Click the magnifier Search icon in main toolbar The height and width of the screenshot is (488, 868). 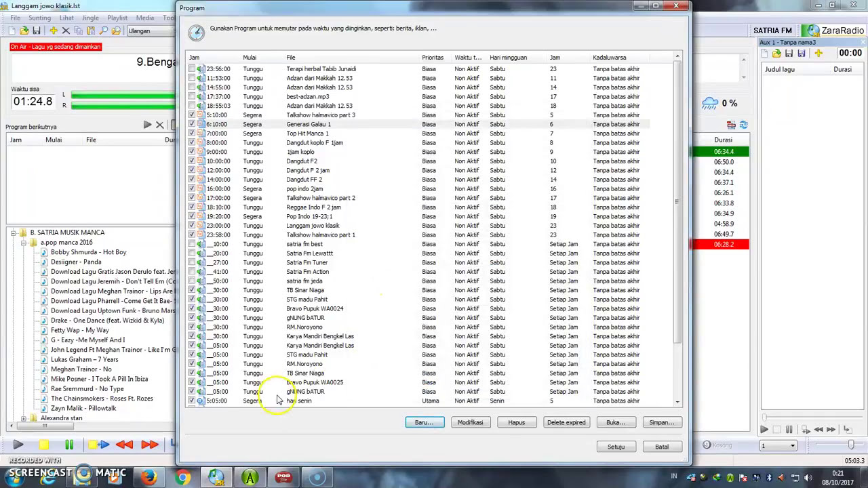103,30
